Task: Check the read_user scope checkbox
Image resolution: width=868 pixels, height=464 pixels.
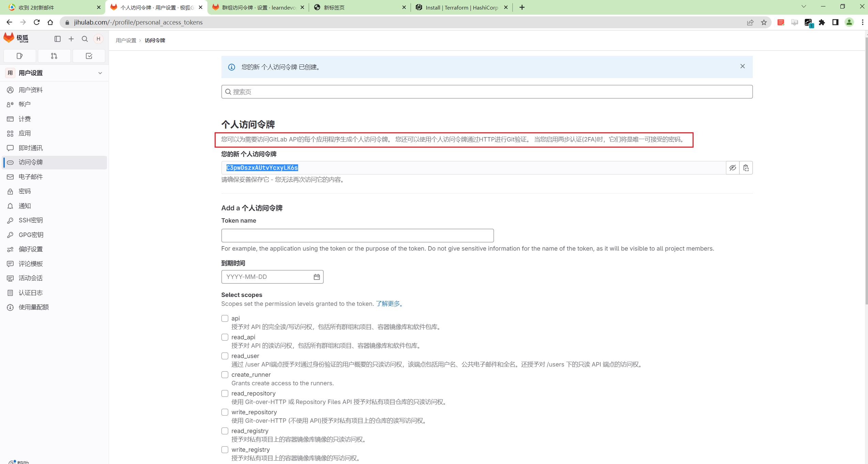Action: tap(225, 356)
